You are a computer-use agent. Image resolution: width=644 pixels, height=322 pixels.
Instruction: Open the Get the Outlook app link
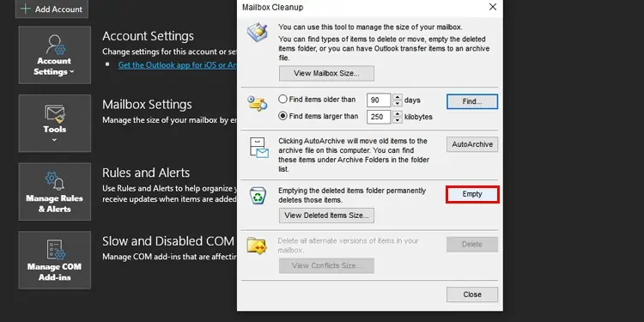tap(178, 65)
